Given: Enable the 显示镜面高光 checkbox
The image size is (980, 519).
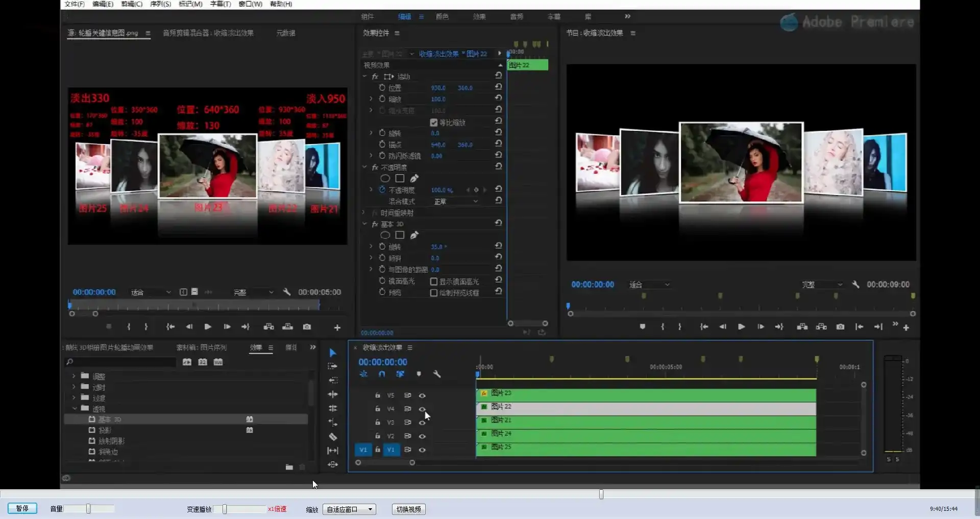Looking at the screenshot, I should (x=434, y=281).
